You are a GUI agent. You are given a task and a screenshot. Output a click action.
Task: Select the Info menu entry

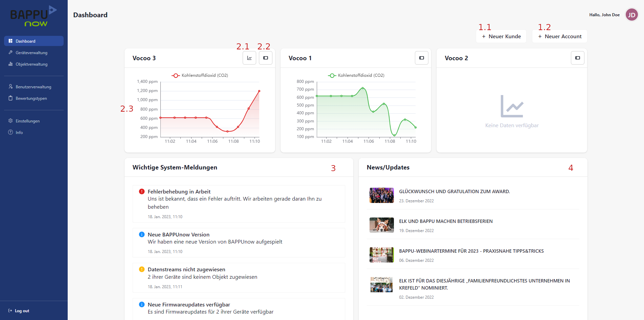[x=34, y=132]
